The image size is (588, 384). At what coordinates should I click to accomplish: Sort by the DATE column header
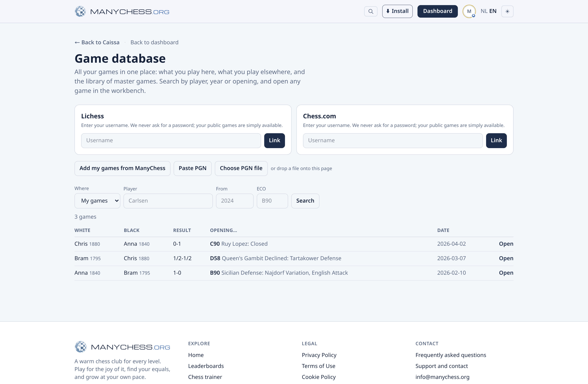[x=443, y=230]
